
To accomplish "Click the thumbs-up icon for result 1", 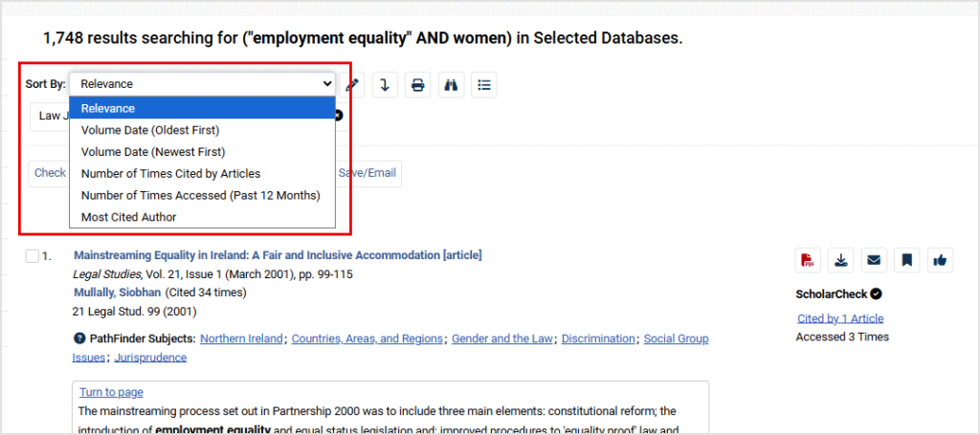I will (x=939, y=260).
